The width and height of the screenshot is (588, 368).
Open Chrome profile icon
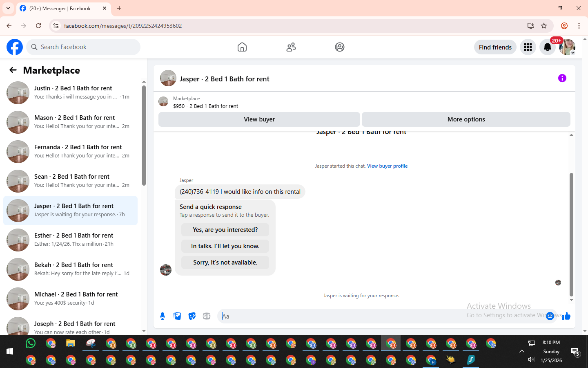(x=564, y=26)
